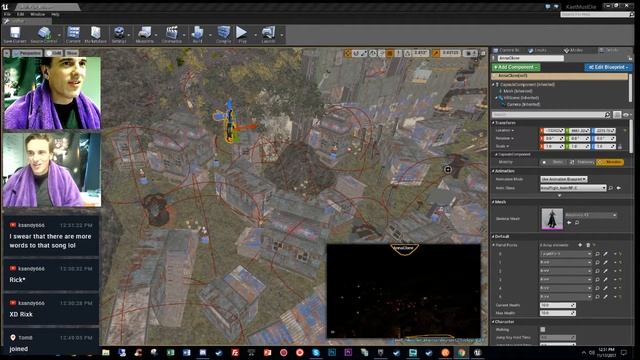Click the details search magnifier icon
This screenshot has height=360, width=640.
[607, 115]
